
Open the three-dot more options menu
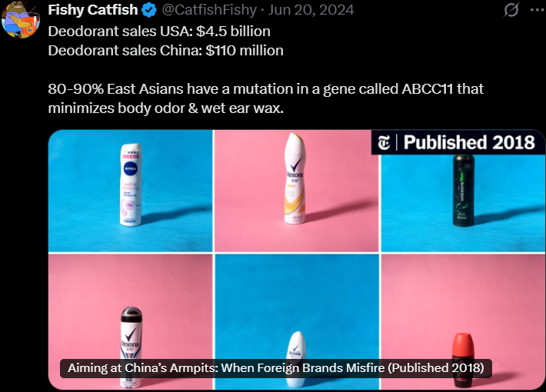click(x=538, y=10)
